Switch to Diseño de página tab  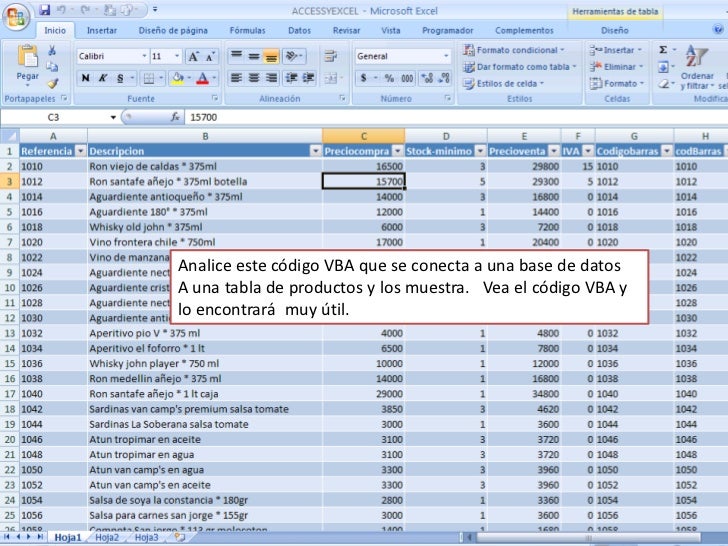point(173,30)
